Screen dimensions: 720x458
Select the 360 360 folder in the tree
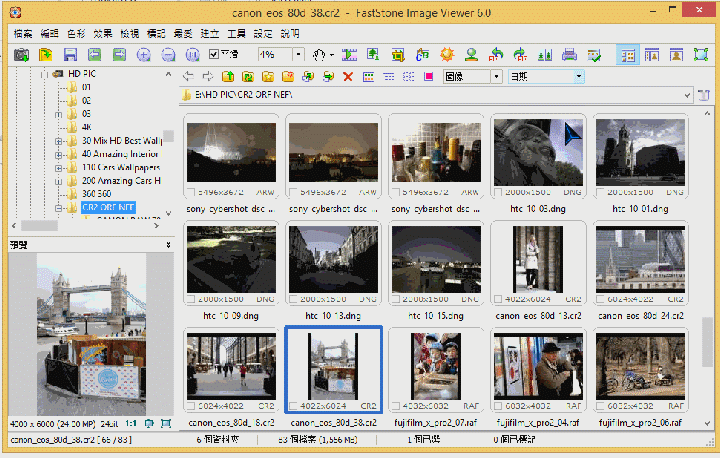(x=96, y=194)
